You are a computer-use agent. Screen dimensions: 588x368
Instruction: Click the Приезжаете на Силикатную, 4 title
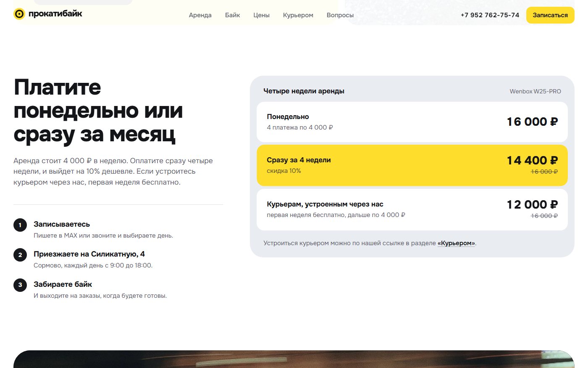click(x=89, y=254)
